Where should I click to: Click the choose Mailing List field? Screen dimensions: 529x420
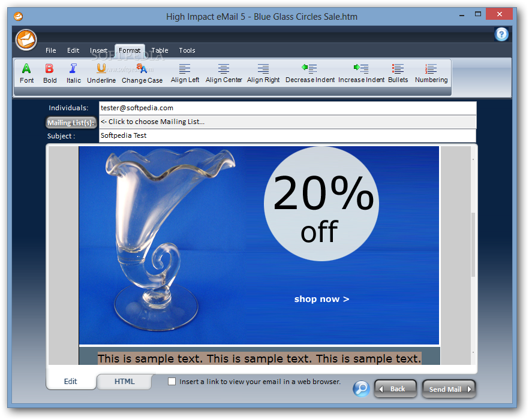[287, 122]
